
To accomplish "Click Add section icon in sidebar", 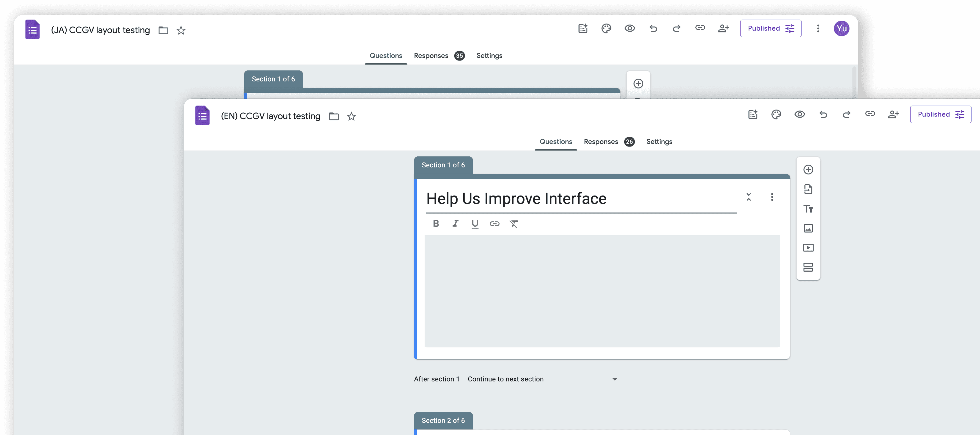I will [808, 267].
